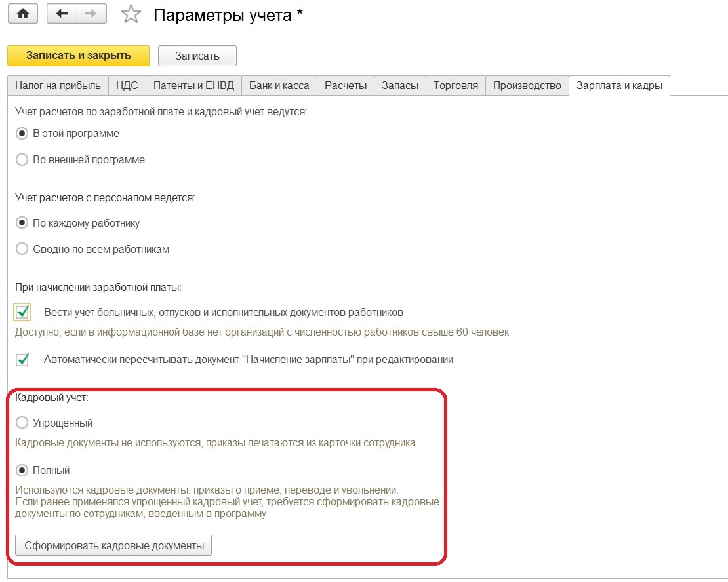Image resolution: width=728 pixels, height=582 pixels.
Task: Uncheck учет больничных, отпусков checkbox
Action: 23,312
